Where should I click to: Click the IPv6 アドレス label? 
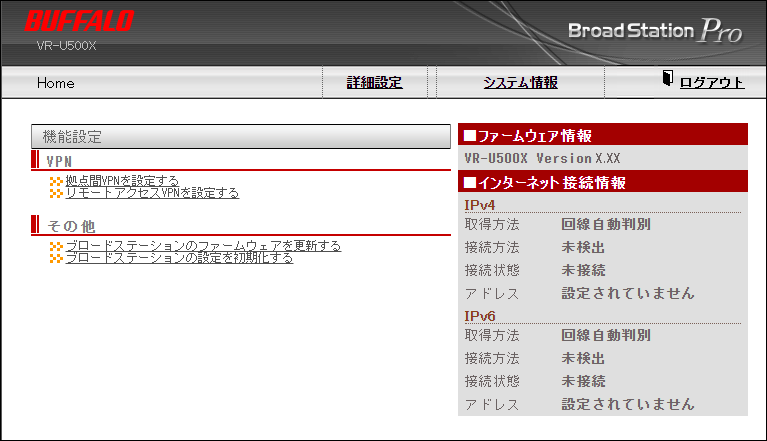(x=492, y=404)
